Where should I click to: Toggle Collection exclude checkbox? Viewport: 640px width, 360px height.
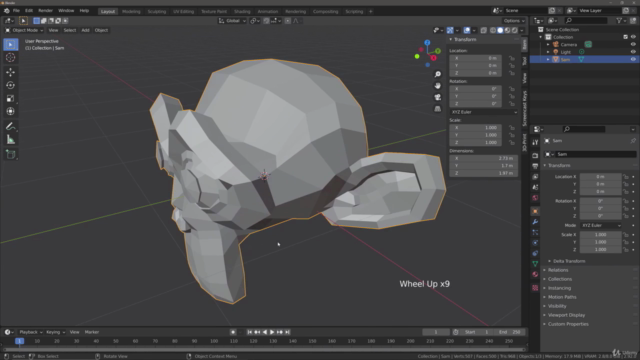625,37
